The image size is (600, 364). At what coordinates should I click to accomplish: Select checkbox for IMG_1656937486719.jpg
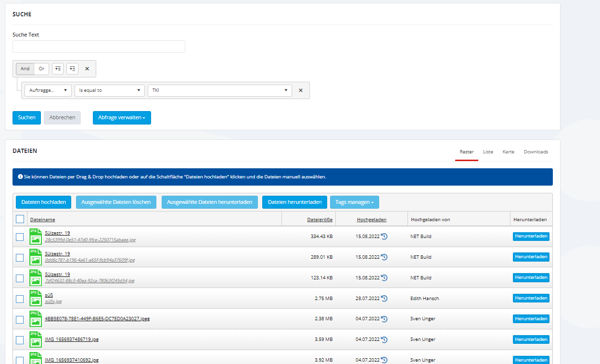point(20,340)
